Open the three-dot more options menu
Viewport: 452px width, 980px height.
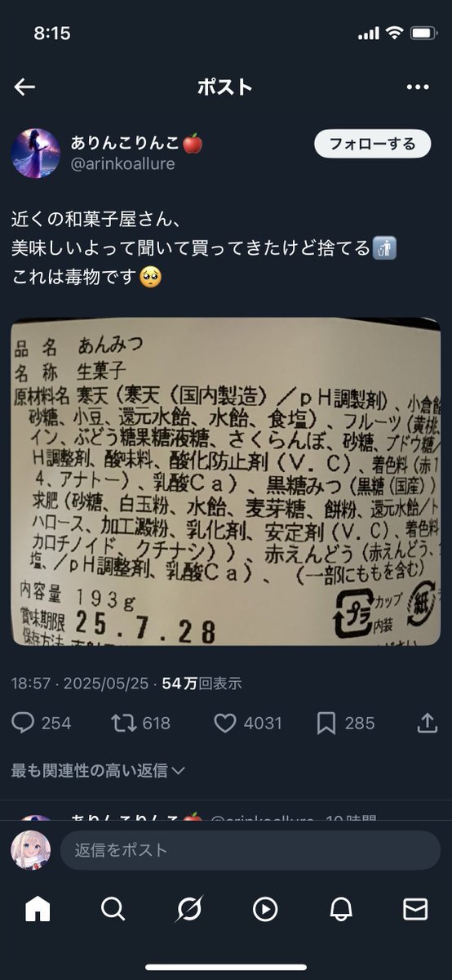(417, 87)
